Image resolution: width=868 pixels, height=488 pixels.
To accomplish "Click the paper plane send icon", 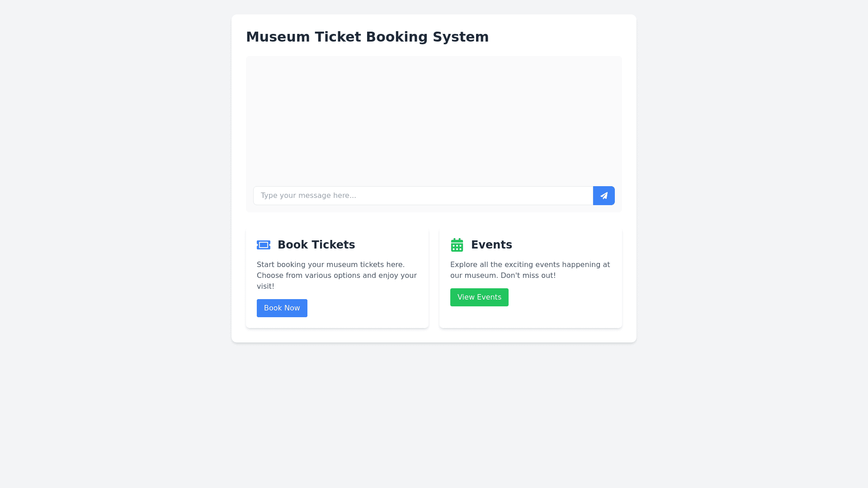I will pos(604,196).
